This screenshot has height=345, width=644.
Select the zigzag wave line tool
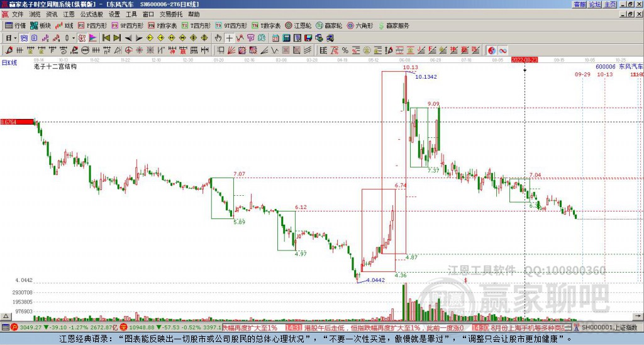tap(274, 50)
